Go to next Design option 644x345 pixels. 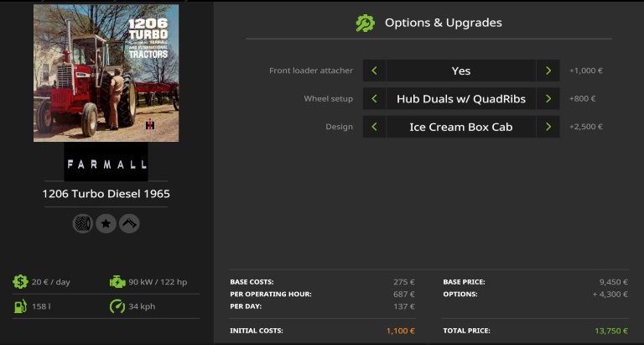point(548,127)
